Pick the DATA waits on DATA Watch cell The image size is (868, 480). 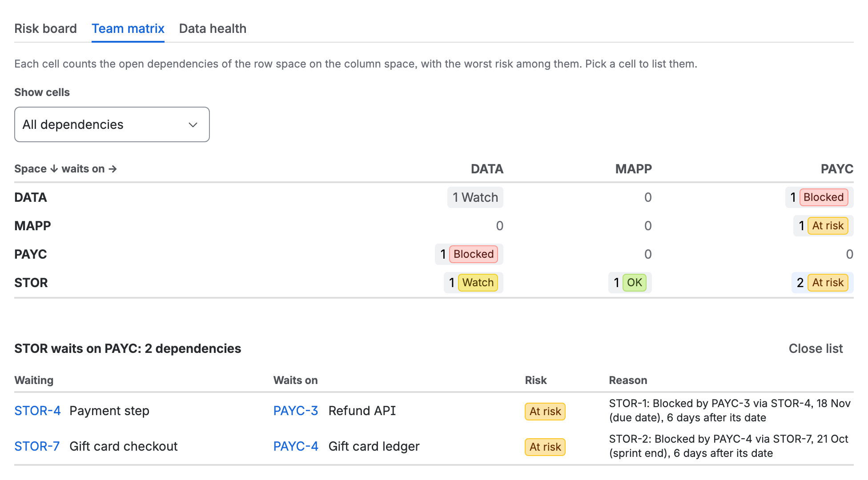pos(475,197)
